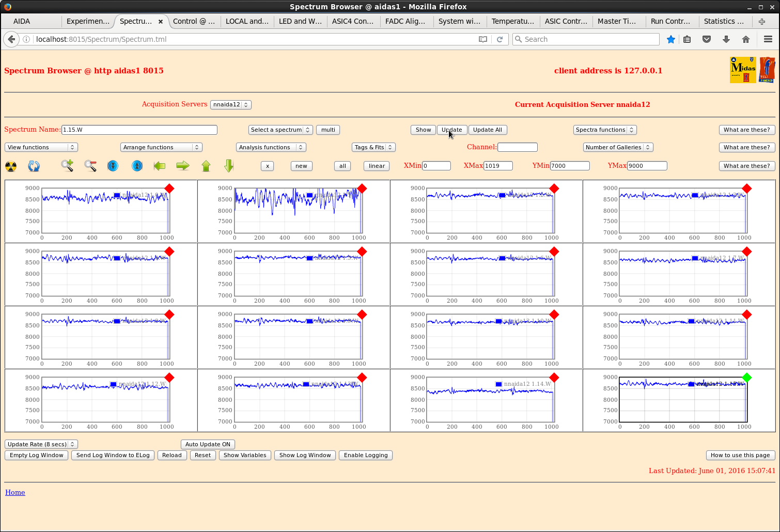780x532 pixels.
Task: Open the Number of Galleries dropdown
Action: tap(618, 147)
